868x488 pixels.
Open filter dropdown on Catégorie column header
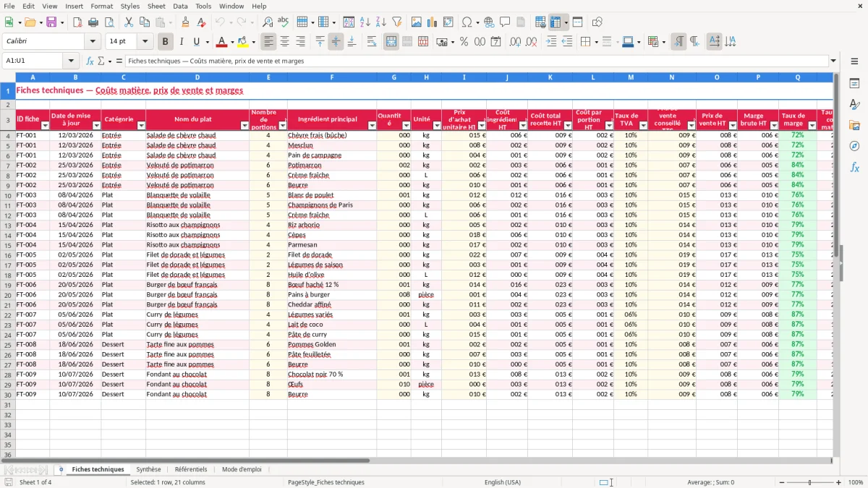pyautogui.click(x=141, y=126)
